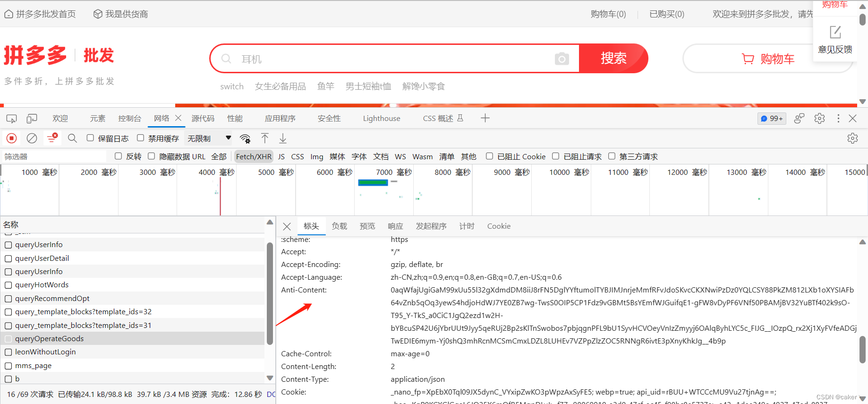Viewport: 868px width, 404px height.
Task: Tick checkbox beside leonWithoutLogin
Action: tap(8, 352)
